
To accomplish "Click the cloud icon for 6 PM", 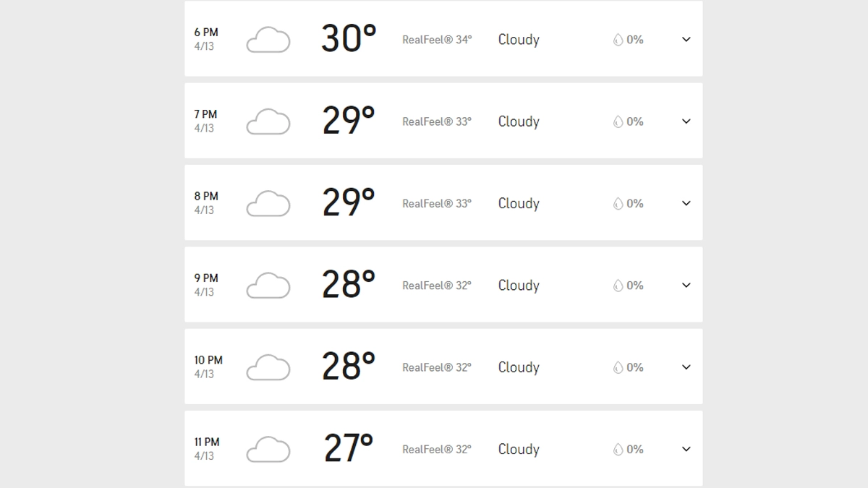I will click(268, 40).
